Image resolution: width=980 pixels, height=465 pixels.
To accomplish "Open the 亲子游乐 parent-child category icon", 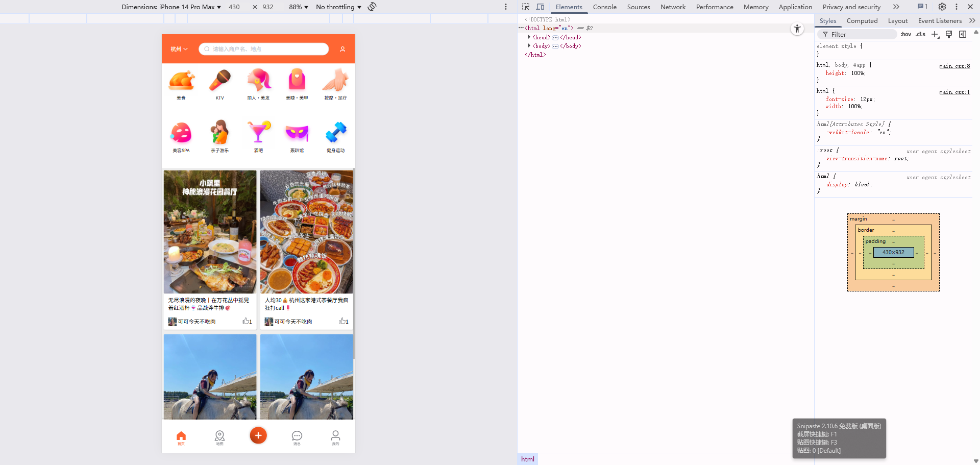I will click(219, 133).
